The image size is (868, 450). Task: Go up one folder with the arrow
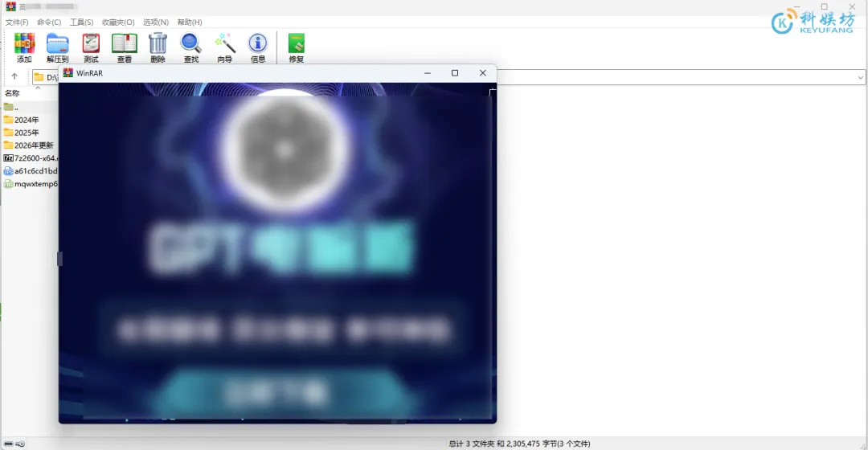coord(14,76)
